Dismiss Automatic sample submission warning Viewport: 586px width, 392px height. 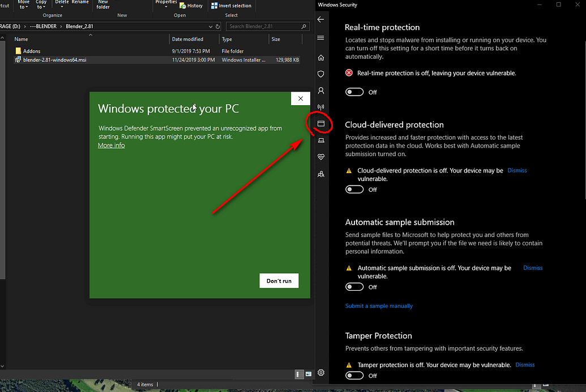[x=533, y=268]
